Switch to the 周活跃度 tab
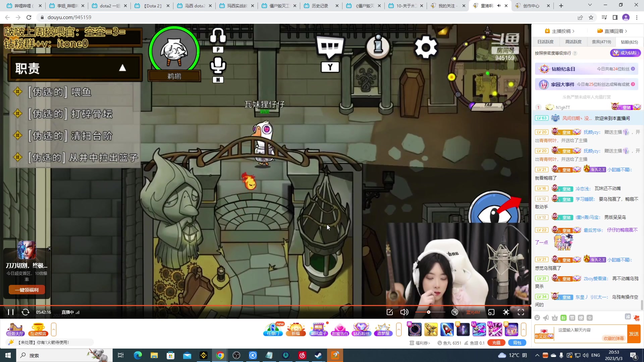The height and width of the screenshot is (362, 644). (574, 42)
